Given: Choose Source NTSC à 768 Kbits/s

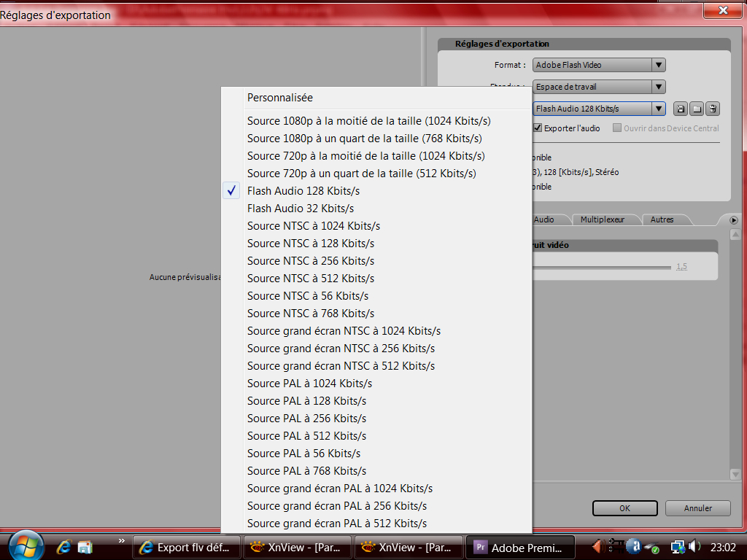Looking at the screenshot, I should pyautogui.click(x=376, y=314).
